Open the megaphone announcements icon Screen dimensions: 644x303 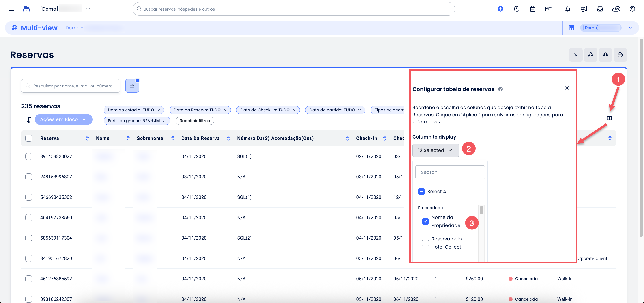(x=584, y=9)
